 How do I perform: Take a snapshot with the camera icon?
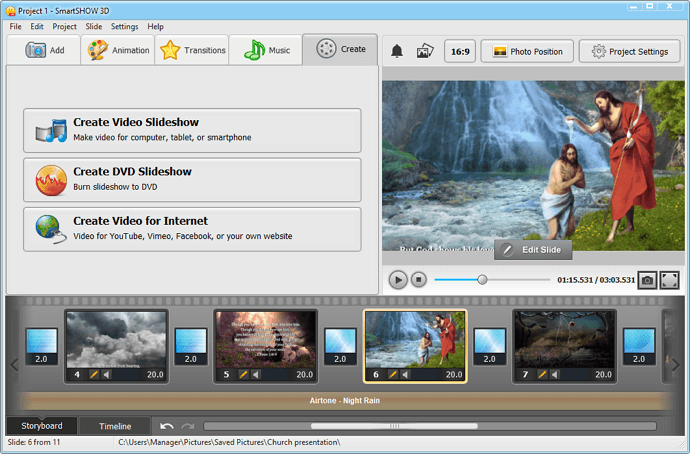(647, 280)
